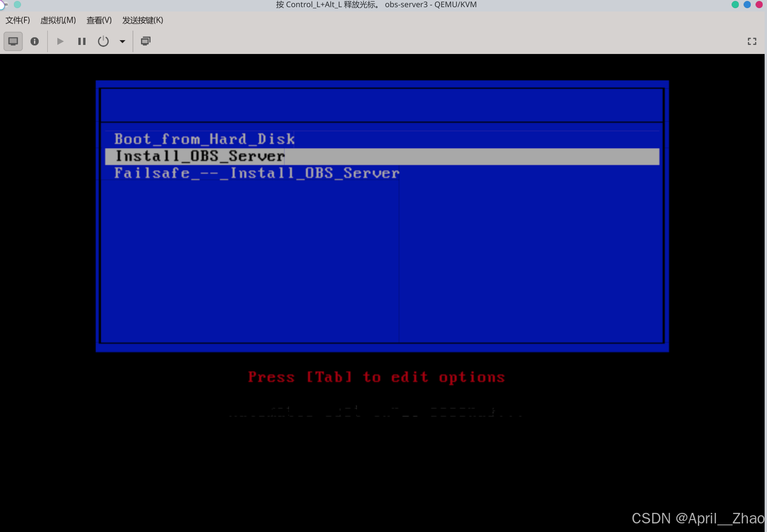The height and width of the screenshot is (532, 767).
Task: Click the Run virtual machine play button
Action: pyautogui.click(x=60, y=41)
